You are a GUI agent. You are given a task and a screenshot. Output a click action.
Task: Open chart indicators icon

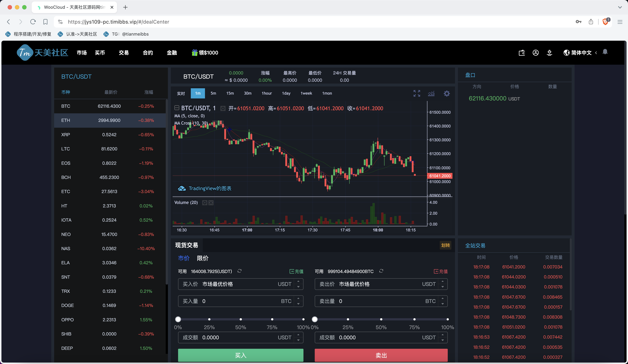coord(431,94)
